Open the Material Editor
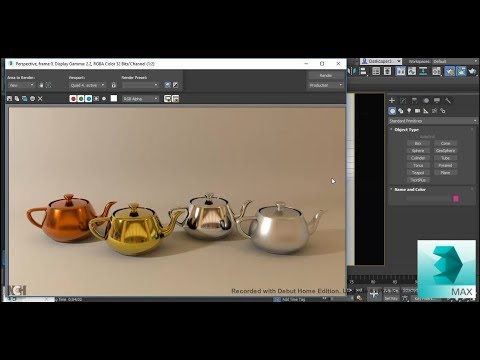The width and height of the screenshot is (480, 360). pyautogui.click(x=436, y=71)
